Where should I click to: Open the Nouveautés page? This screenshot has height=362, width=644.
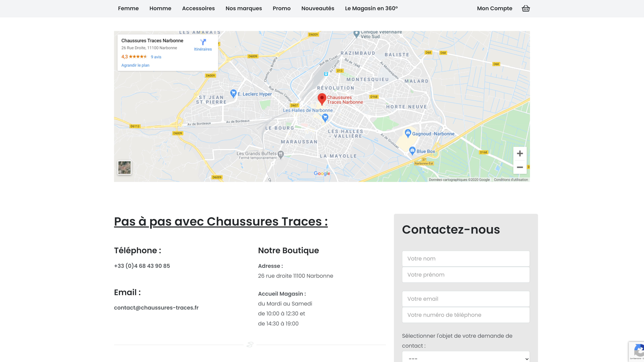pyautogui.click(x=317, y=8)
